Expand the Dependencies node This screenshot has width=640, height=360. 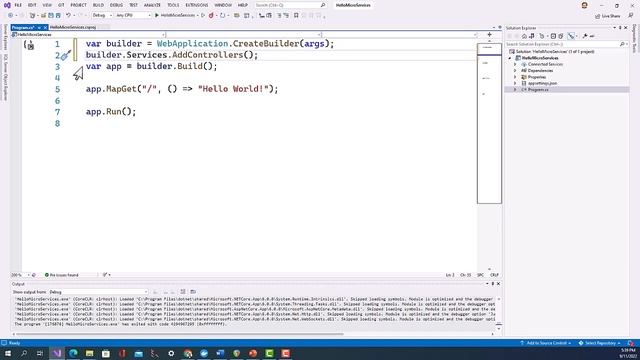[515, 71]
